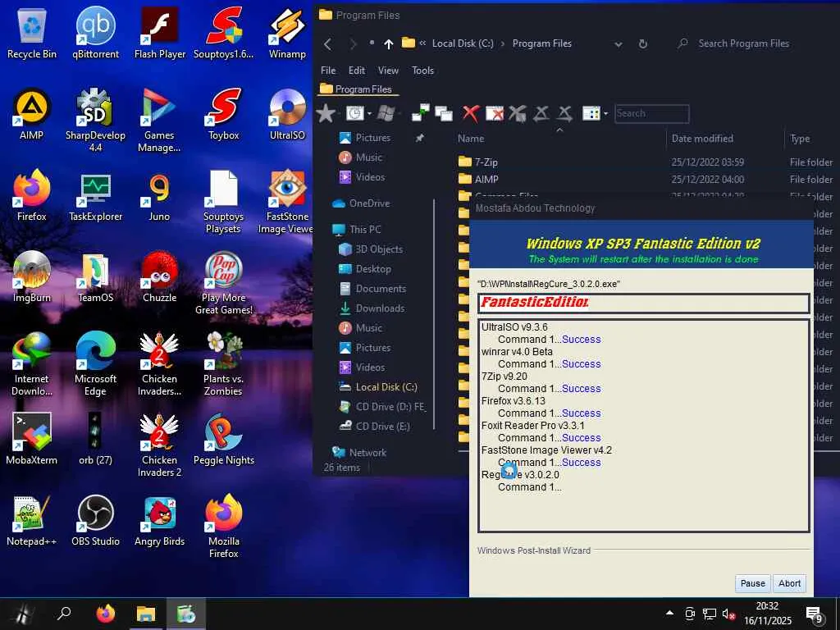Select the UltraISO desktop icon
This screenshot has height=630, width=840.
coord(287,115)
